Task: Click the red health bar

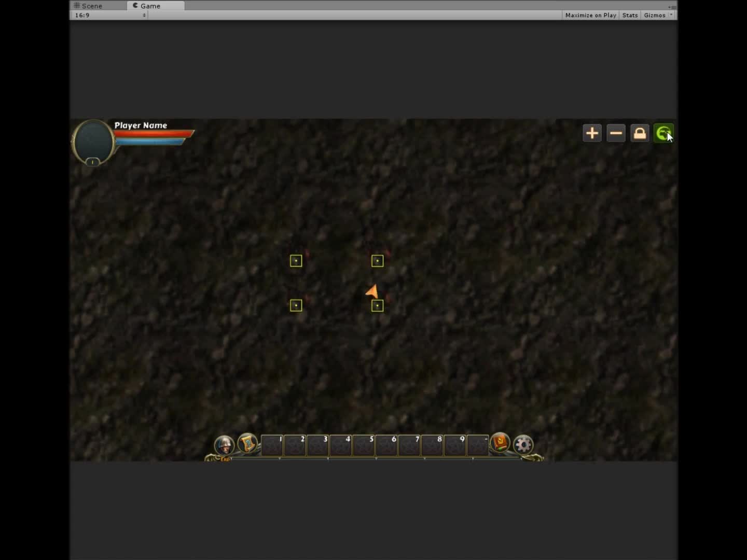Action: tap(154, 134)
